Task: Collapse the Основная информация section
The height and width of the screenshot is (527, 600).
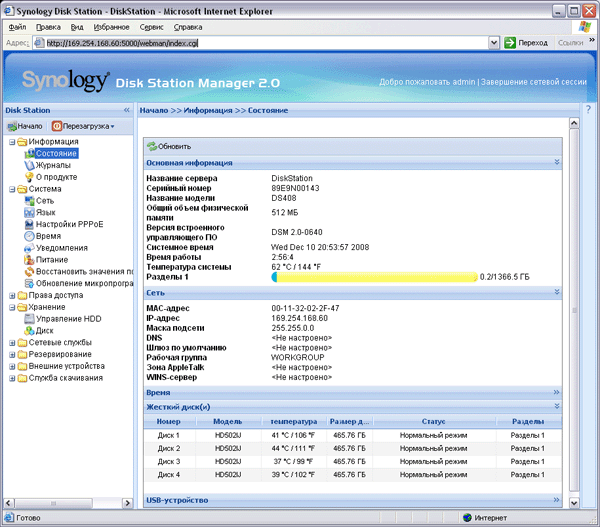Action: [x=557, y=162]
